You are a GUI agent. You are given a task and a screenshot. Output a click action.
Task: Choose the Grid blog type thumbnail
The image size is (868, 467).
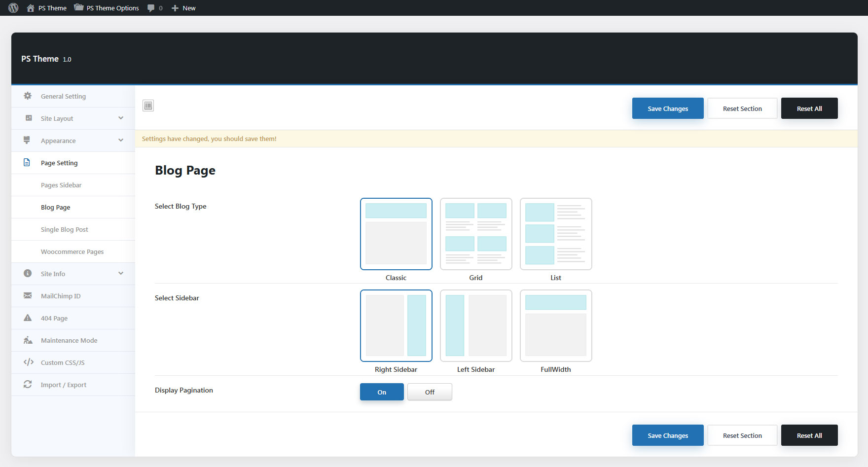(x=476, y=234)
